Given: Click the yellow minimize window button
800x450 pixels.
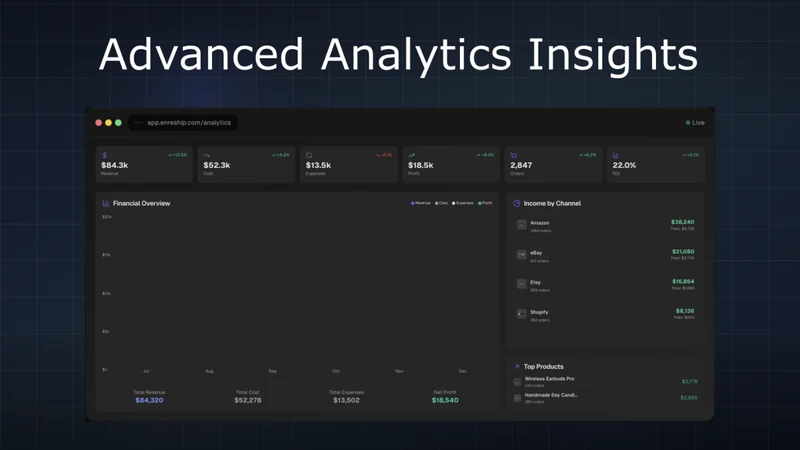Looking at the screenshot, I should tap(108, 122).
